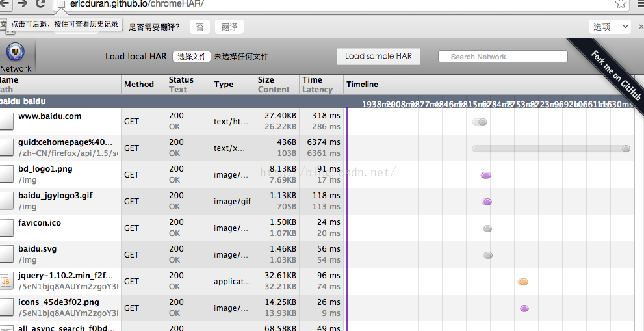
Task: Sort by Name column header
Action: pyautogui.click(x=60, y=85)
